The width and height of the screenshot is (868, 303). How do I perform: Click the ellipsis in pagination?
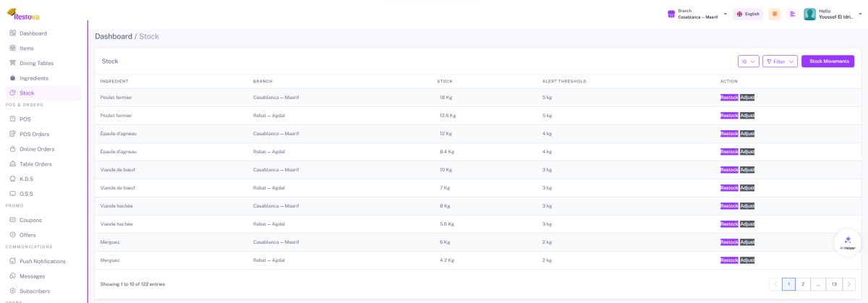817,284
